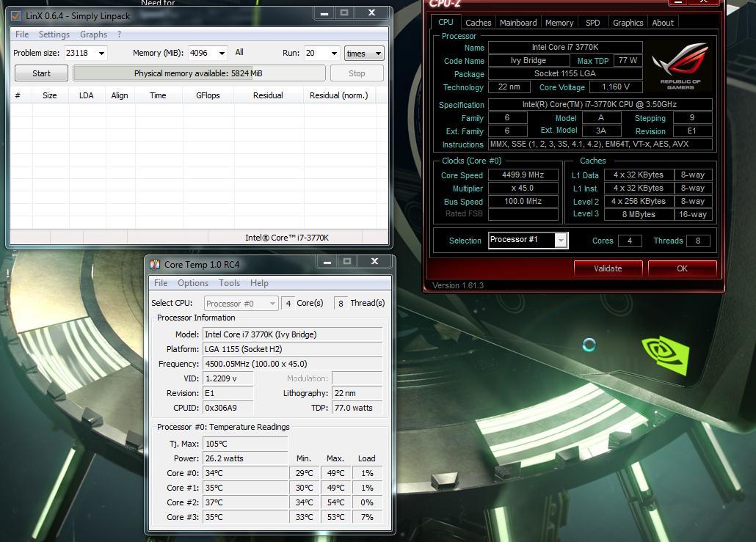Click the CPUID value 0x306A9

228,408
